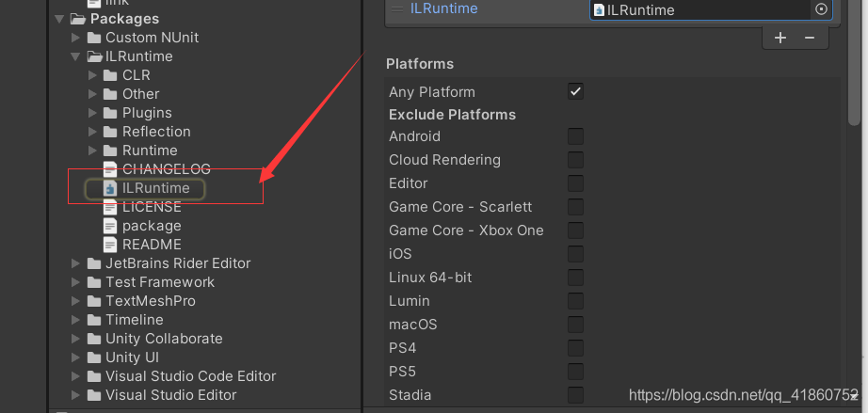Remove the selected reference with minus
The width and height of the screenshot is (868, 413).
(810, 38)
